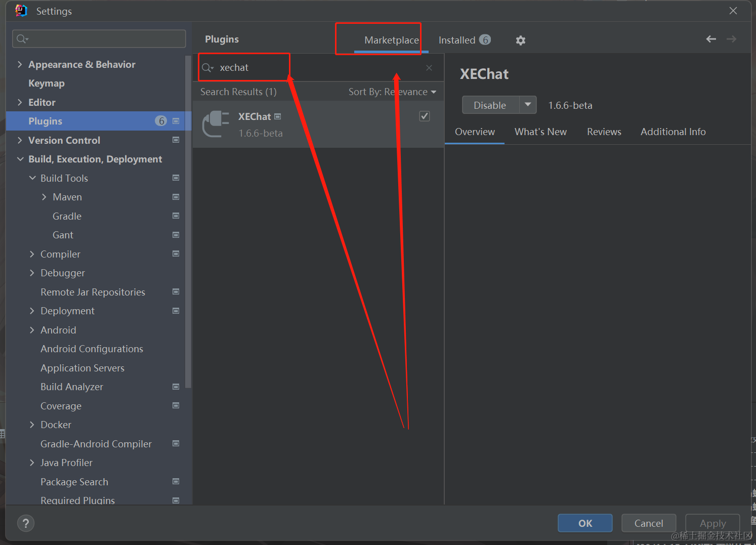
Task: Click the plugin search field containing xechat
Action: point(318,68)
